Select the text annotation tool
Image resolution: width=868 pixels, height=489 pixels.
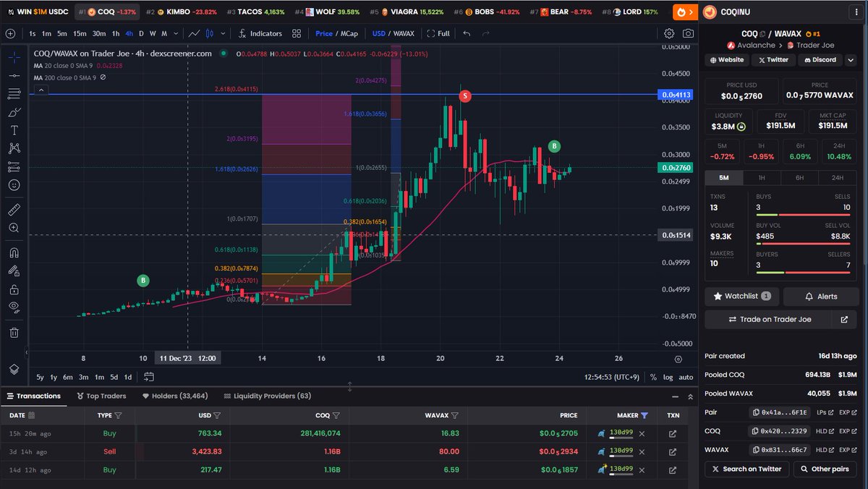click(14, 130)
